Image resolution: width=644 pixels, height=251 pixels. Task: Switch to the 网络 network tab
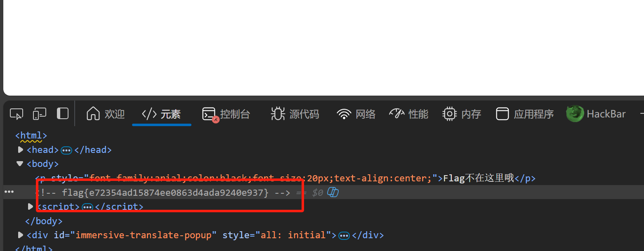point(356,114)
